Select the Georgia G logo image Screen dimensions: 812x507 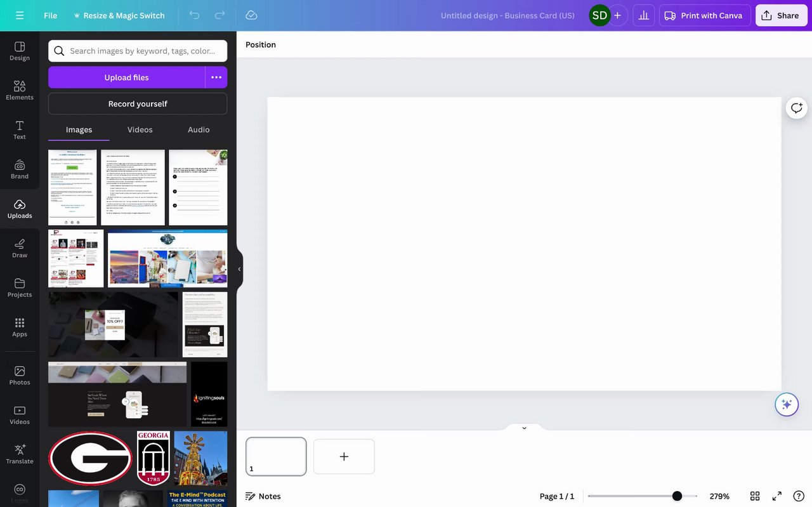91,458
